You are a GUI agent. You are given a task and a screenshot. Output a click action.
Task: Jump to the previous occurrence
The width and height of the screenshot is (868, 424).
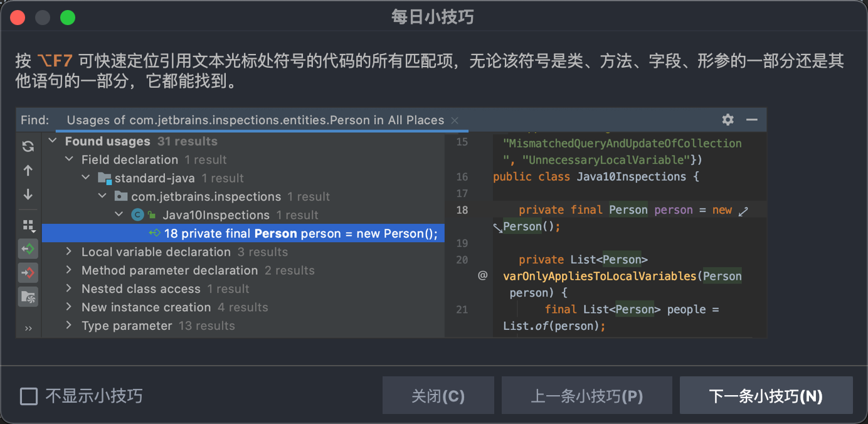coord(28,170)
